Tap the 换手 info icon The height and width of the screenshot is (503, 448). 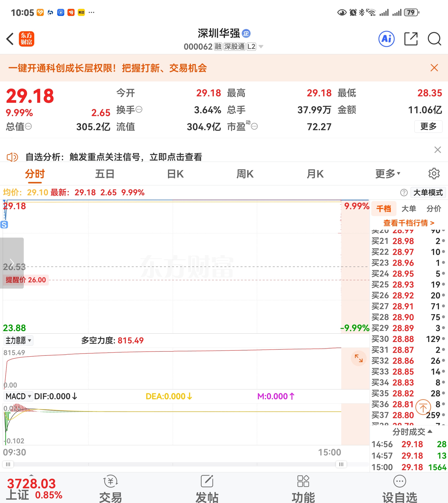(139, 110)
